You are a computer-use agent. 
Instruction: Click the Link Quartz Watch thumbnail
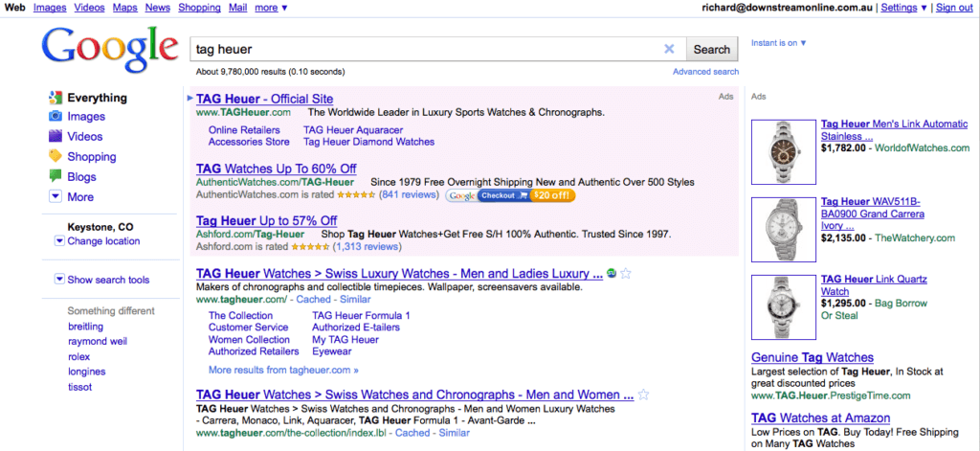(784, 307)
